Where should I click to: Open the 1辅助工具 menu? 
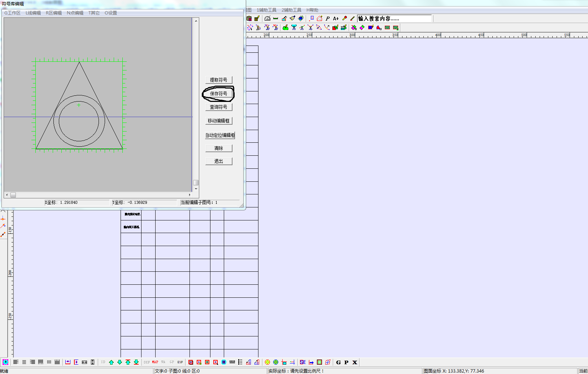coord(266,10)
